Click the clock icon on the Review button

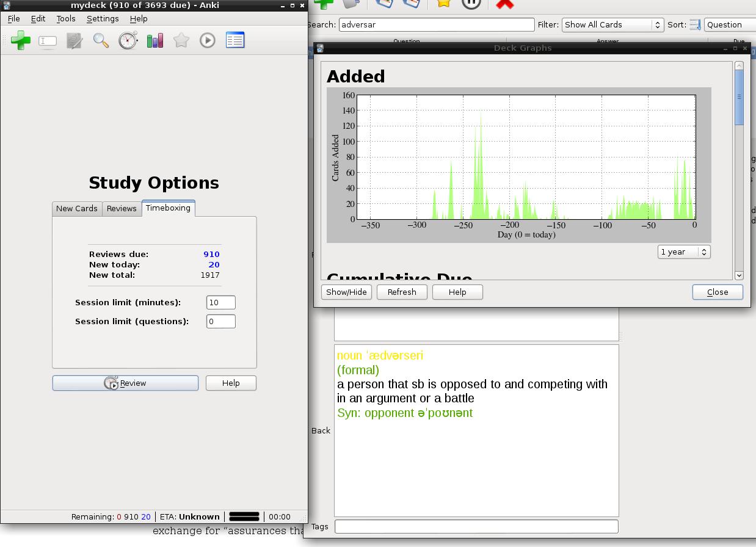click(111, 383)
